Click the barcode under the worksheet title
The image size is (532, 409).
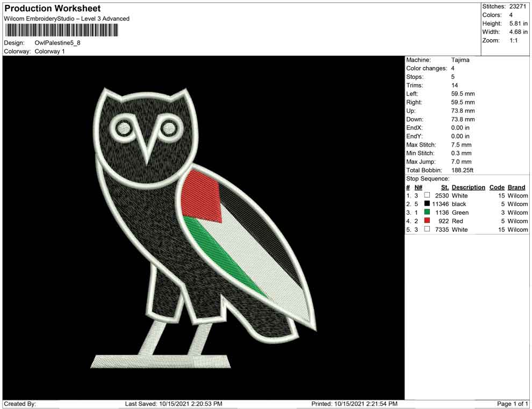(61, 31)
